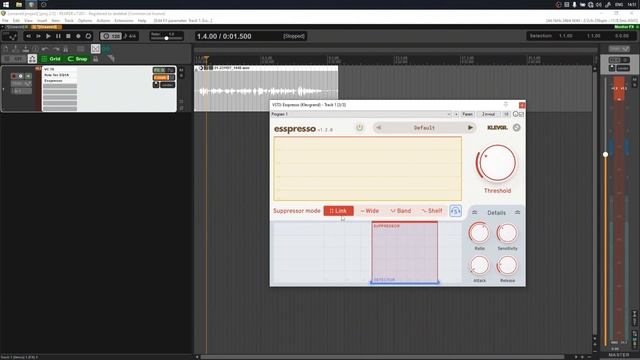
Task: Open the Program 1 preset dropdown in plugin window
Action: 361,114
